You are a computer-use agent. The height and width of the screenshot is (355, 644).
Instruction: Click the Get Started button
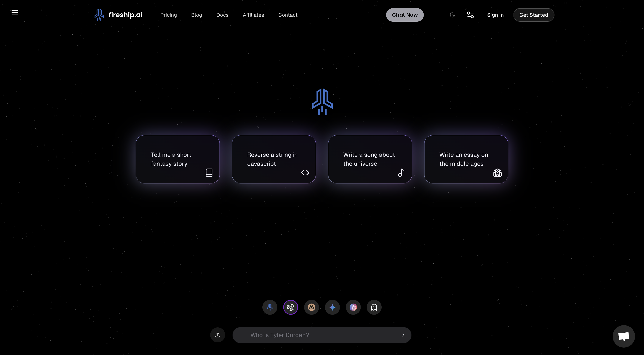click(533, 15)
